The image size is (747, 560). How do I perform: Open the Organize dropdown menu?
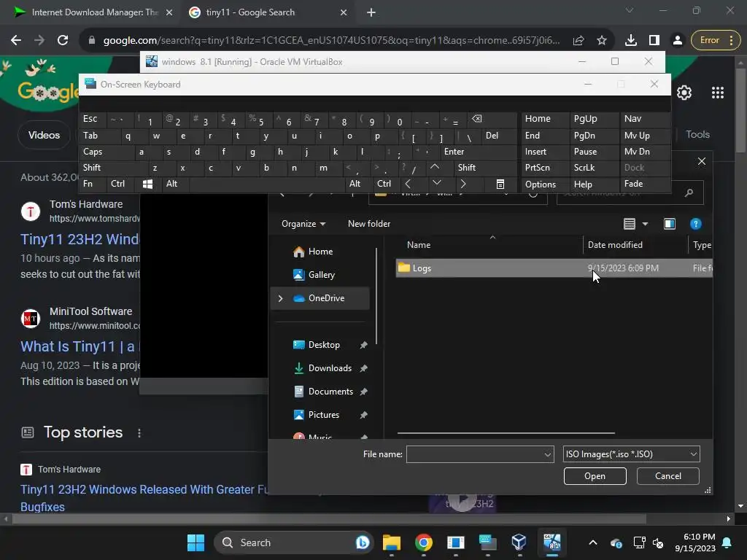click(x=303, y=224)
